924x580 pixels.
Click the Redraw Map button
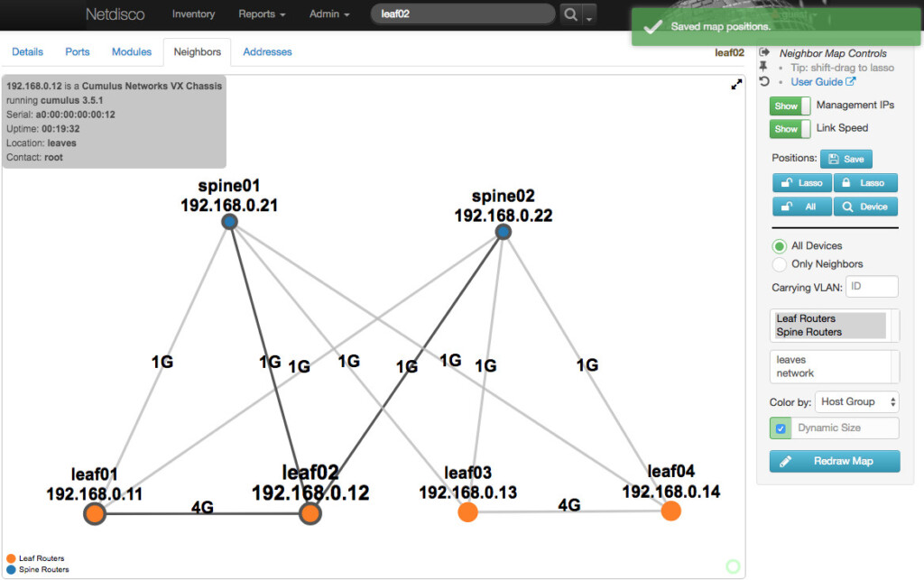coord(834,461)
